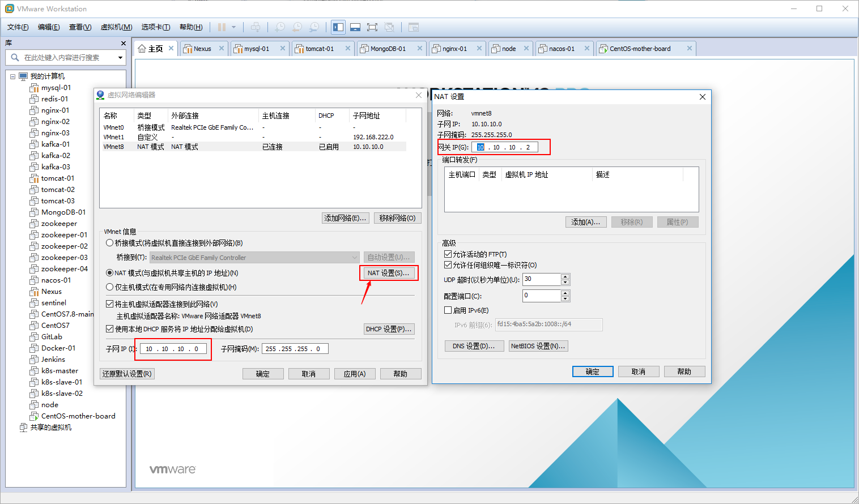This screenshot has width=859, height=504.
Task: Click the DNS 设置(D)... button
Action: [x=474, y=346]
